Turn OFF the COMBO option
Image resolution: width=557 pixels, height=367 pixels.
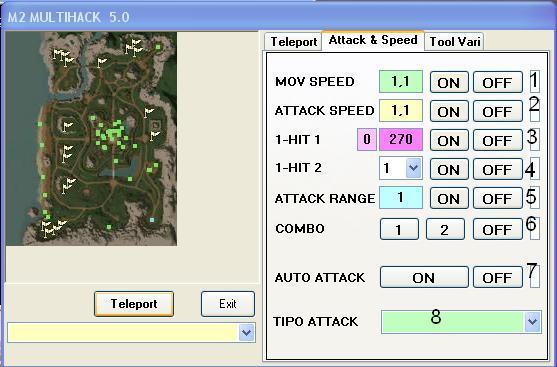[x=498, y=229]
